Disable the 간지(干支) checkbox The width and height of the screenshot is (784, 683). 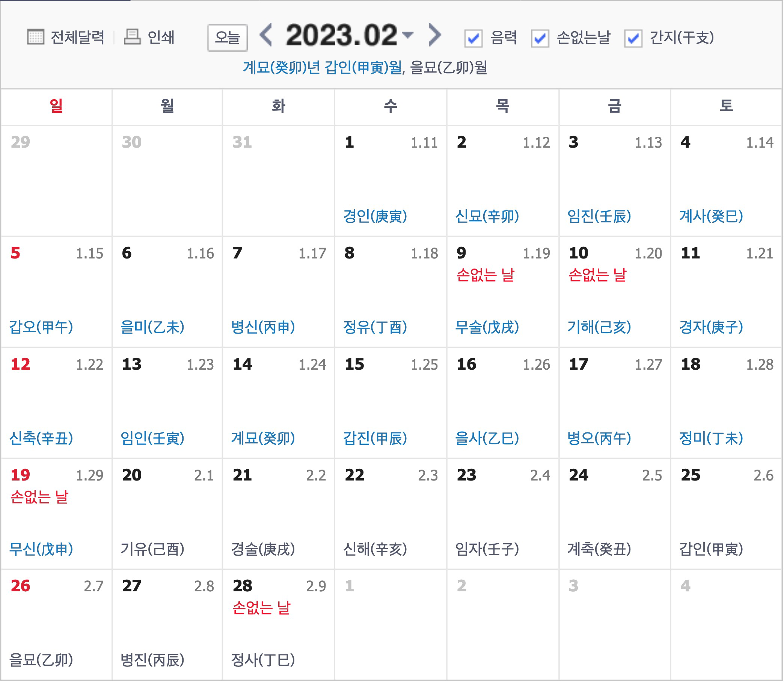[634, 38]
